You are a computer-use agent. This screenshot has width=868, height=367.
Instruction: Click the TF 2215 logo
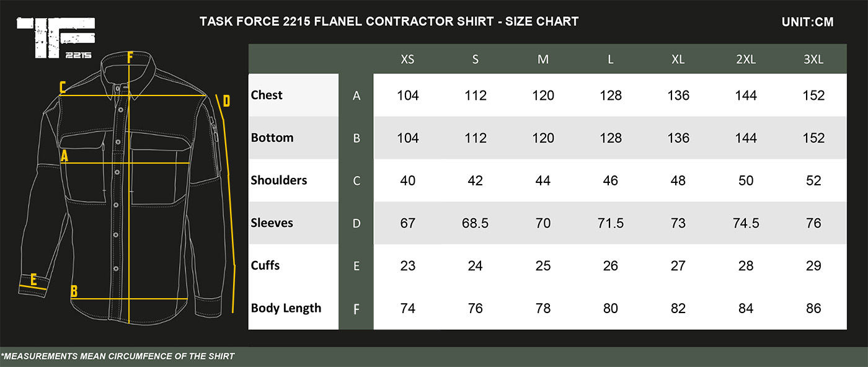click(x=55, y=38)
